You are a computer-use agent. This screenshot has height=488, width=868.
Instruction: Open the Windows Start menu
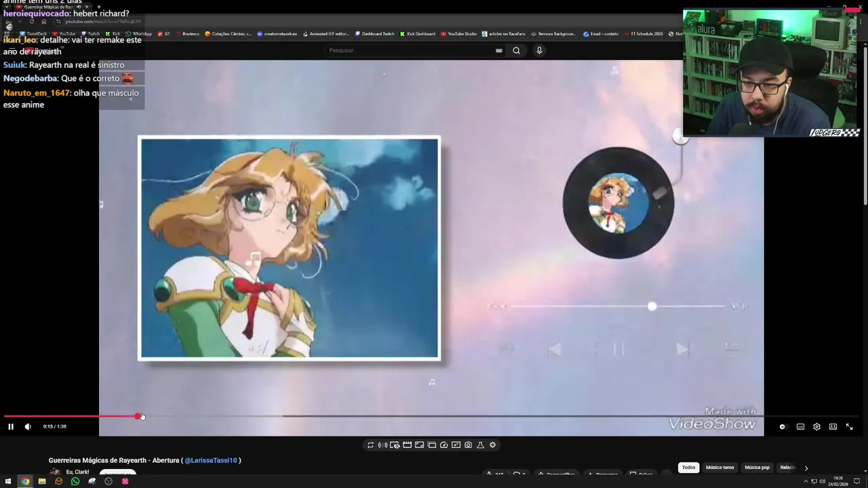(x=9, y=481)
